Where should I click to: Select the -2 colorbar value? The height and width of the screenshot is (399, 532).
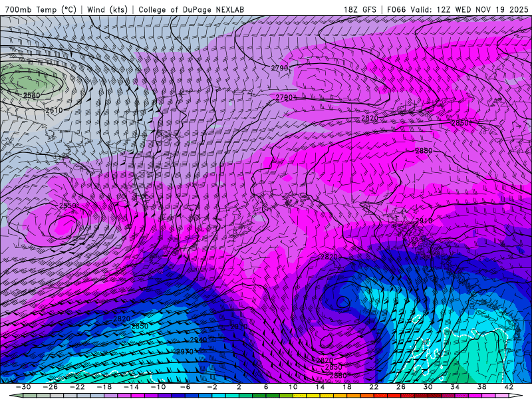click(212, 387)
